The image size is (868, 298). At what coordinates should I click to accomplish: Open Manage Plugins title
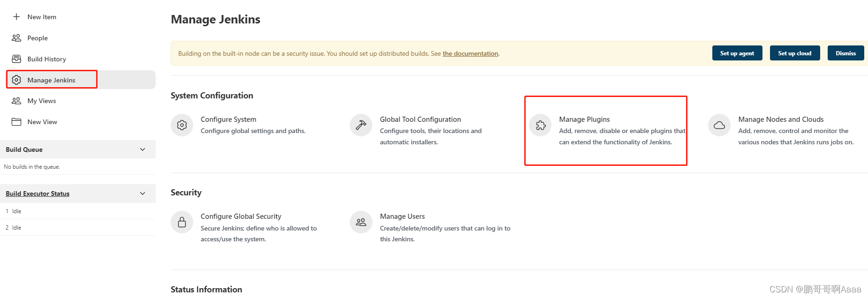(584, 119)
